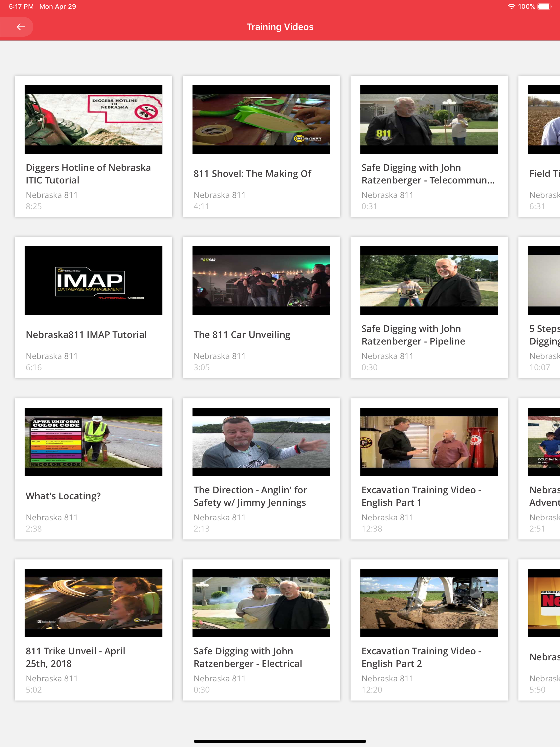Click the 2:51 duration on the cut-off card
This screenshot has width=560, height=747.
pos(537,529)
